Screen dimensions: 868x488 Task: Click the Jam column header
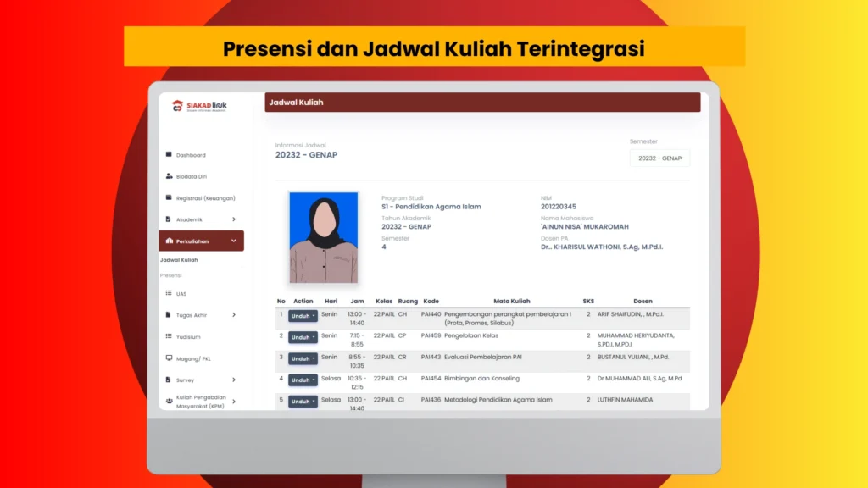357,301
